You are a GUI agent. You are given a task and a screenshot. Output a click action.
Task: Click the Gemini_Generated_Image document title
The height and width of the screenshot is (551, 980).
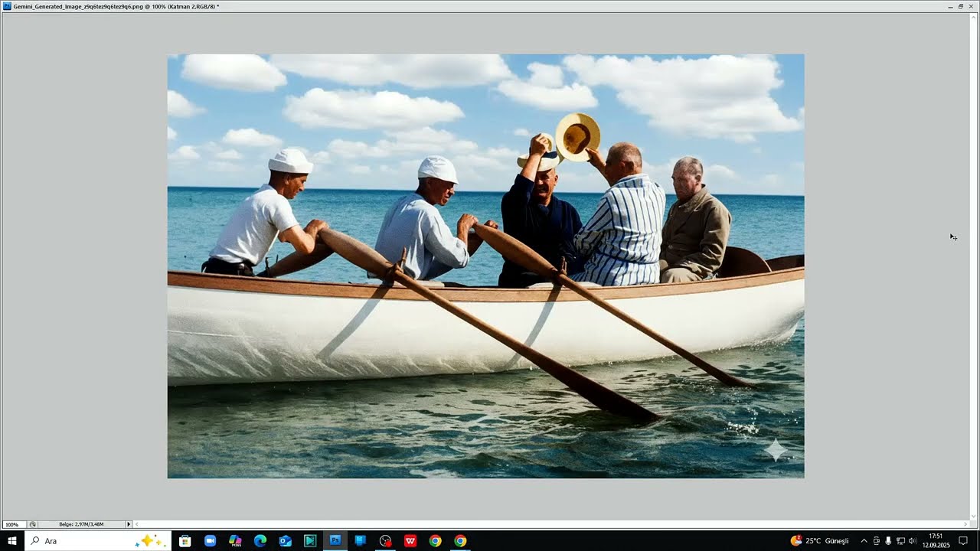click(x=116, y=6)
